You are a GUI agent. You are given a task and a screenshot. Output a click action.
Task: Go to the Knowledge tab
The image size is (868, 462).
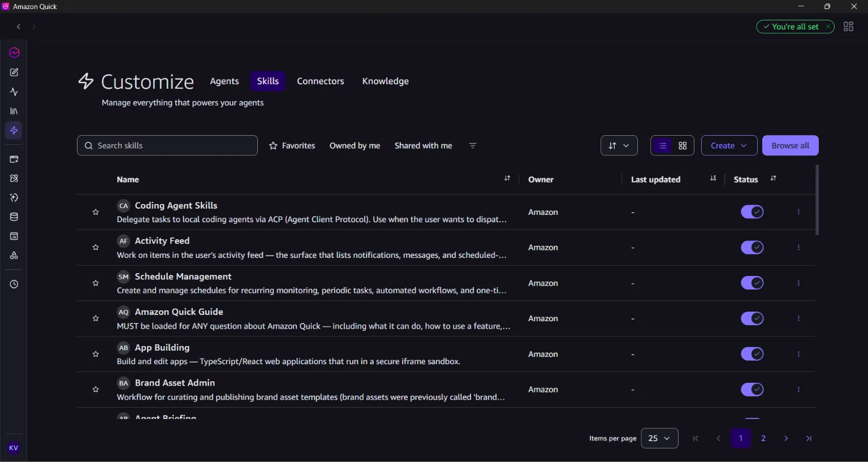point(386,81)
